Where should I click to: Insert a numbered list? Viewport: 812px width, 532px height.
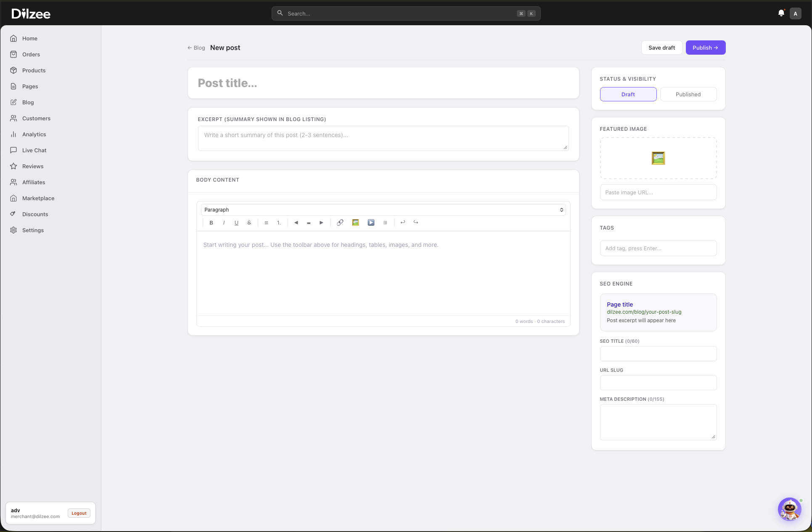click(x=279, y=223)
